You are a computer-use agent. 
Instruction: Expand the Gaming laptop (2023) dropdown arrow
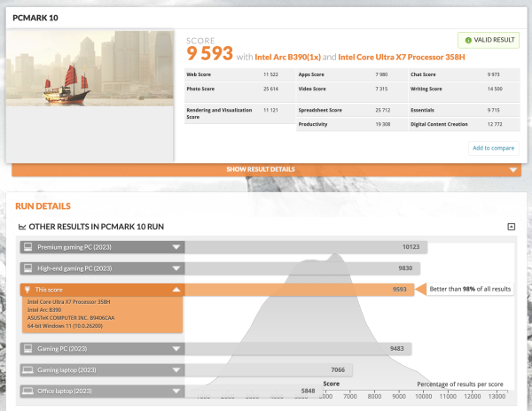[x=176, y=370]
